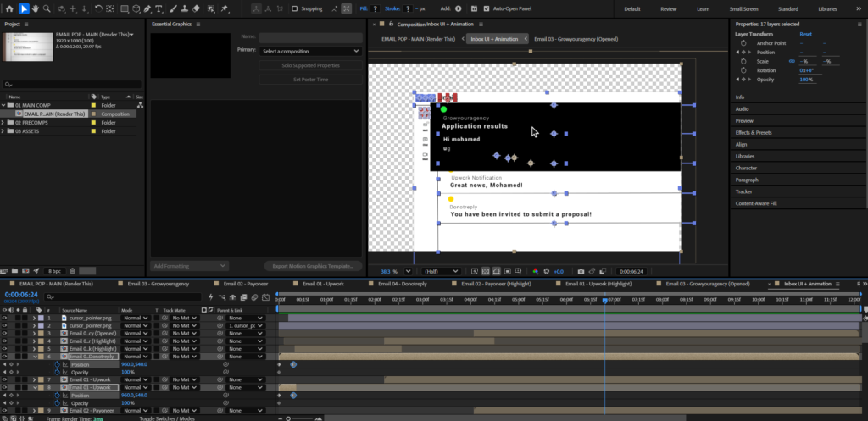
Task: Open EMAIL POP - MAIN viewer breadcrumb tab
Action: (x=418, y=39)
